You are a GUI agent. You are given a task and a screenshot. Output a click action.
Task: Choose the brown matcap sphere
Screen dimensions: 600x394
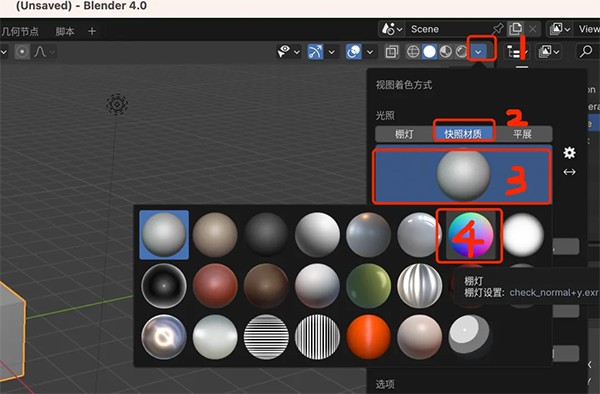[266, 286]
